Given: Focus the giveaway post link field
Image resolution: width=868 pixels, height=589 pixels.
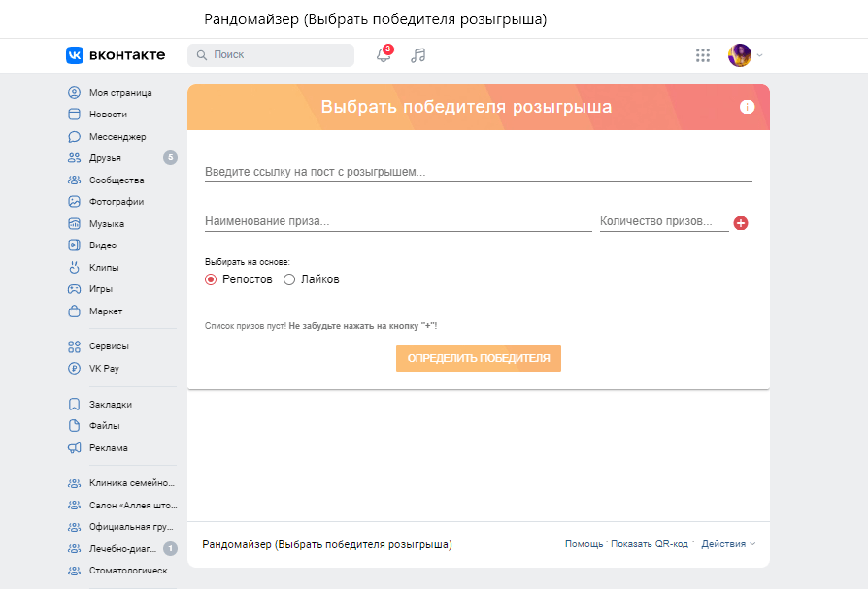Looking at the screenshot, I should 479,172.
